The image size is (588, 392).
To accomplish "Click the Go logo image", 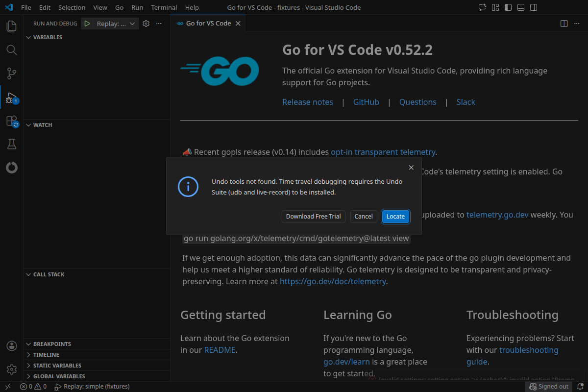I will (x=220, y=72).
